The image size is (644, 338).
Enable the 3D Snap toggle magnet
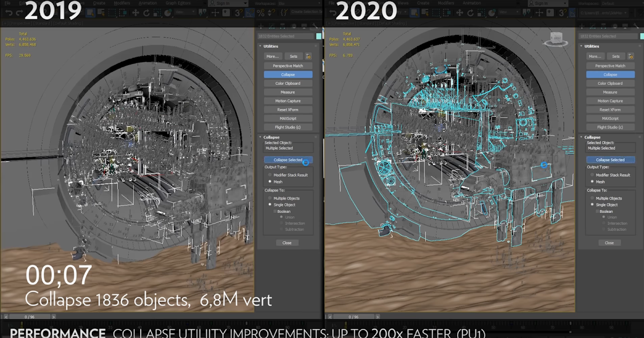click(x=237, y=12)
